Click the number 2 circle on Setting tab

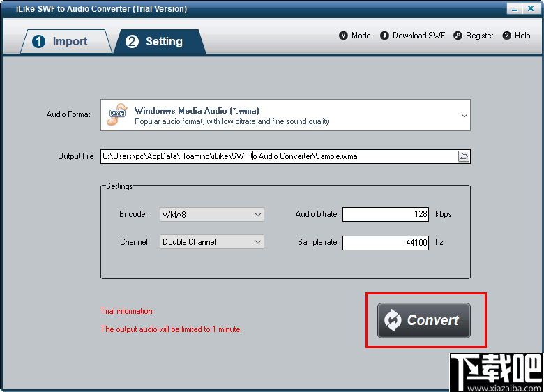(x=132, y=42)
